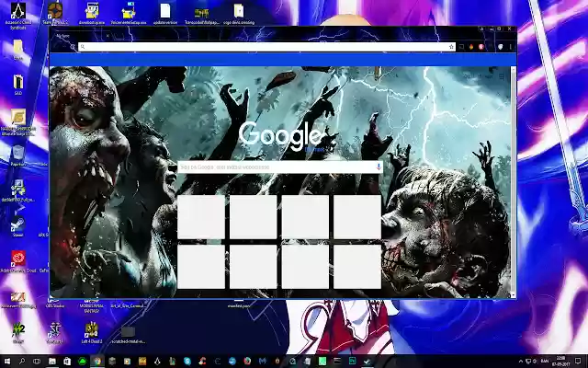Open the Action Center notifications

tap(578, 362)
